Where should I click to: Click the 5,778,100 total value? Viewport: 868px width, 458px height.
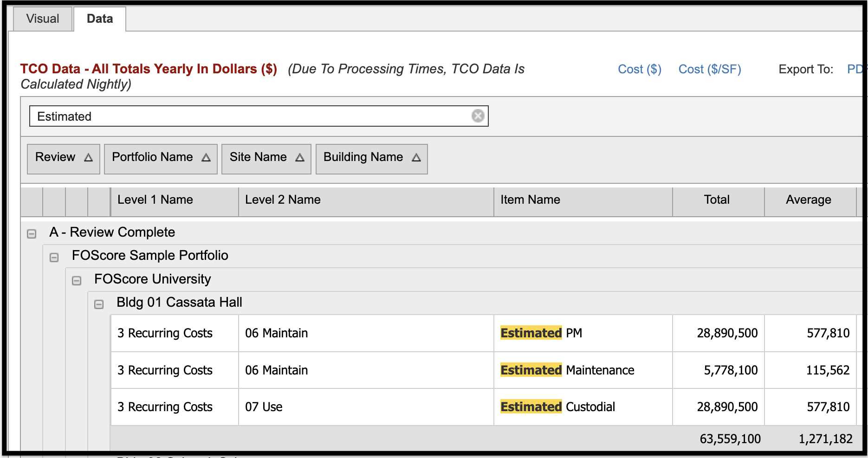(x=731, y=370)
